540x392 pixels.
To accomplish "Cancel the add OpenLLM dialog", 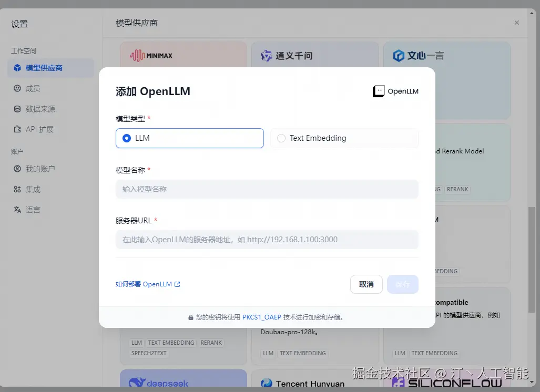I will coord(366,284).
